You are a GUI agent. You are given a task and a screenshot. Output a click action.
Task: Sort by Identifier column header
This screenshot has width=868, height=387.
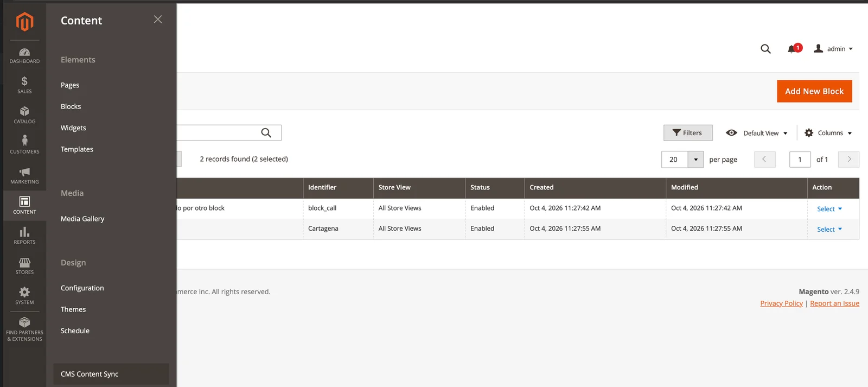coord(338,188)
